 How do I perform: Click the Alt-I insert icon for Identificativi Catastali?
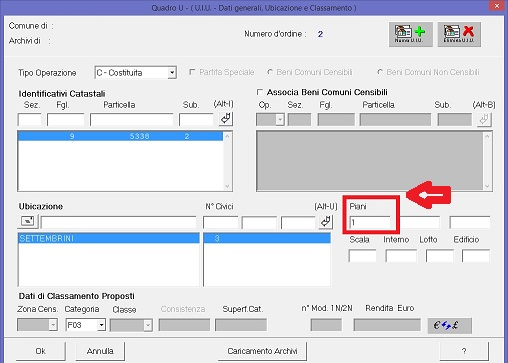point(226,119)
